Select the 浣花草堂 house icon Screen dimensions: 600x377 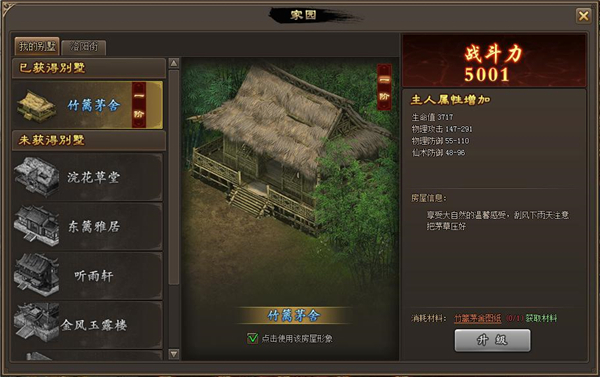37,177
